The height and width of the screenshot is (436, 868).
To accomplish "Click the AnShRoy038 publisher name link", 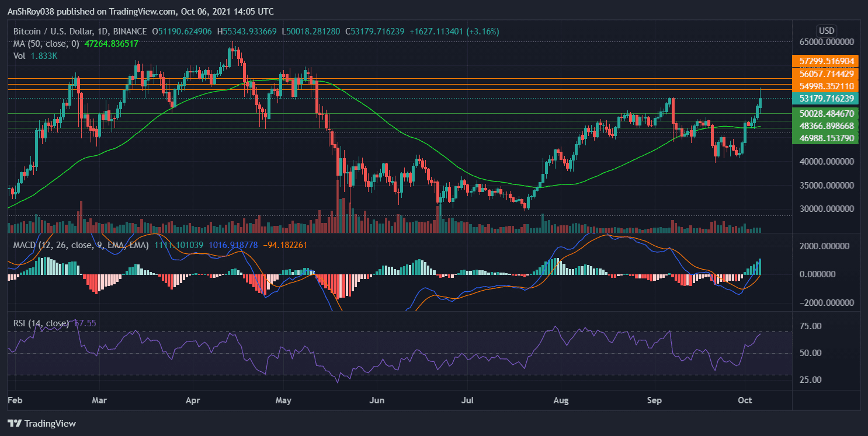I will 30,11.
